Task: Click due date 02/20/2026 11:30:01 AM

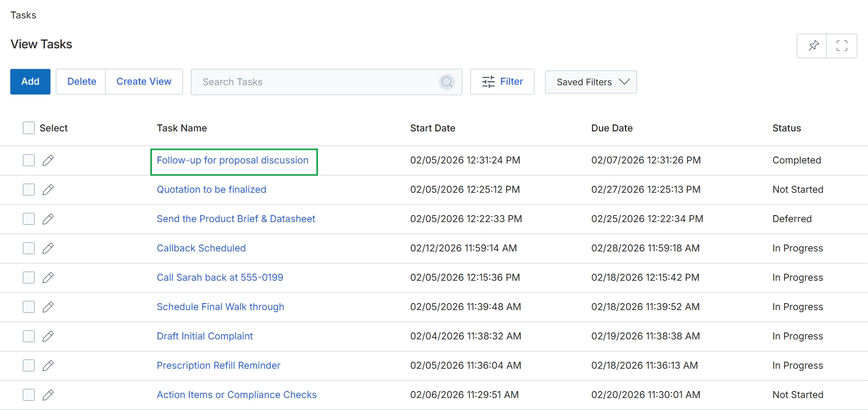Action: point(646,395)
